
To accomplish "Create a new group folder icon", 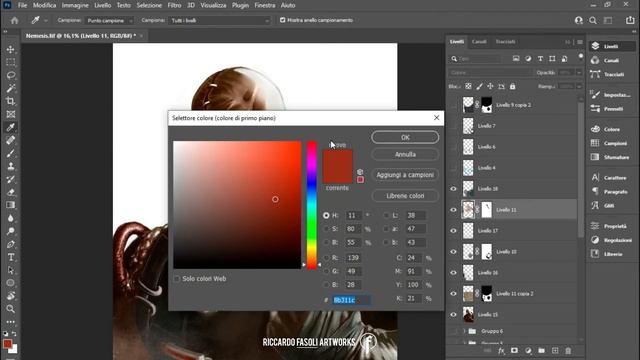I will coord(541,351).
